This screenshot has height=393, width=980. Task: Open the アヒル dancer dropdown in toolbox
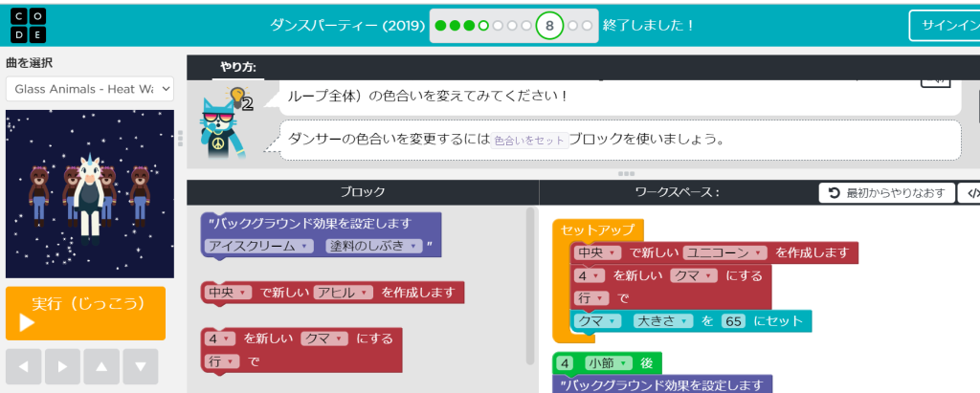tap(343, 293)
